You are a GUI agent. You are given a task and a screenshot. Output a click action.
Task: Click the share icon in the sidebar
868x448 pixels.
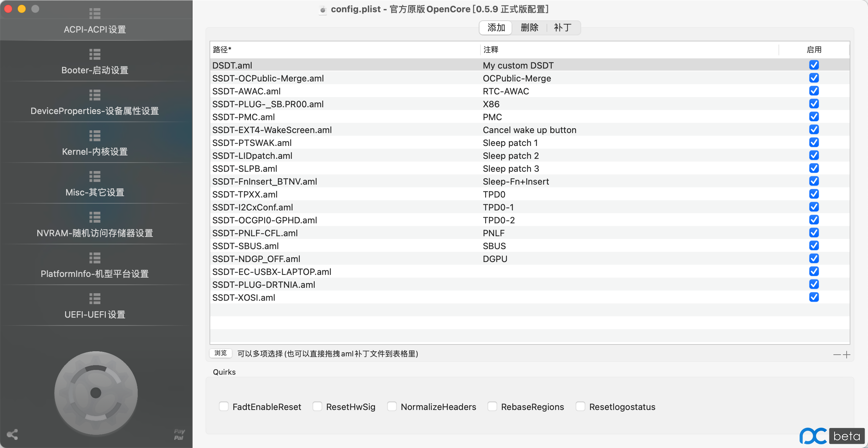(x=12, y=434)
